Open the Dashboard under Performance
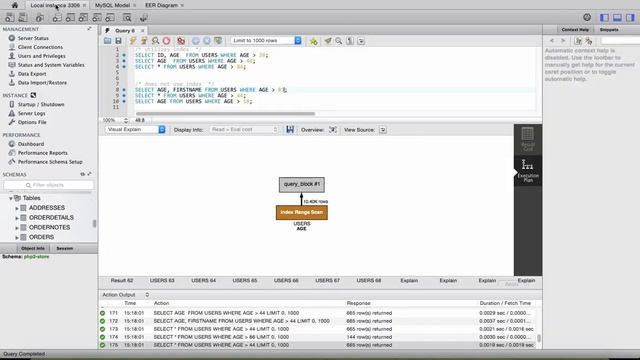This screenshot has height=360, width=640. tap(31, 144)
